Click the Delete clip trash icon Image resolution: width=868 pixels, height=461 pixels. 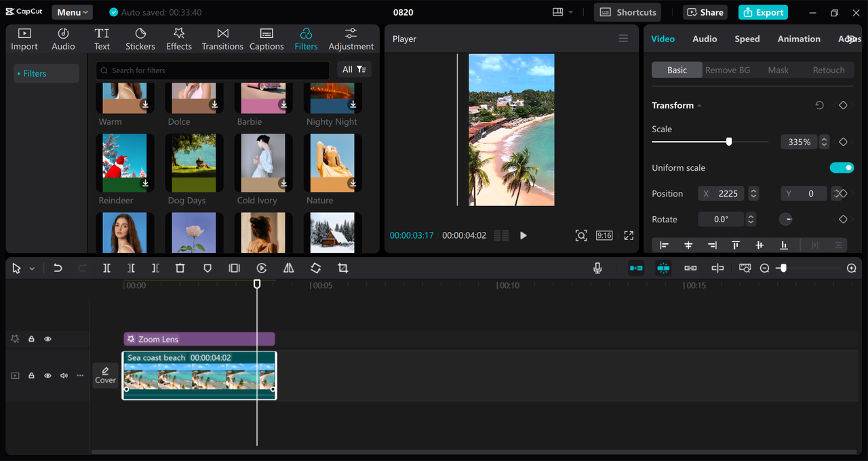(180, 268)
